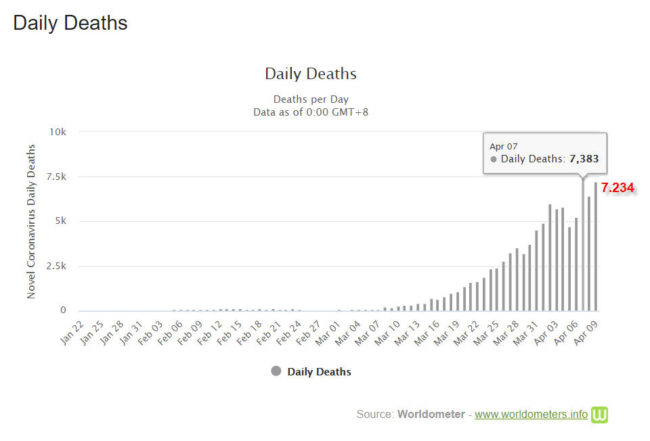Click the 'Novel Coronavirus Daily Deaths' axis title
The width and height of the screenshot is (650, 441).
34,220
